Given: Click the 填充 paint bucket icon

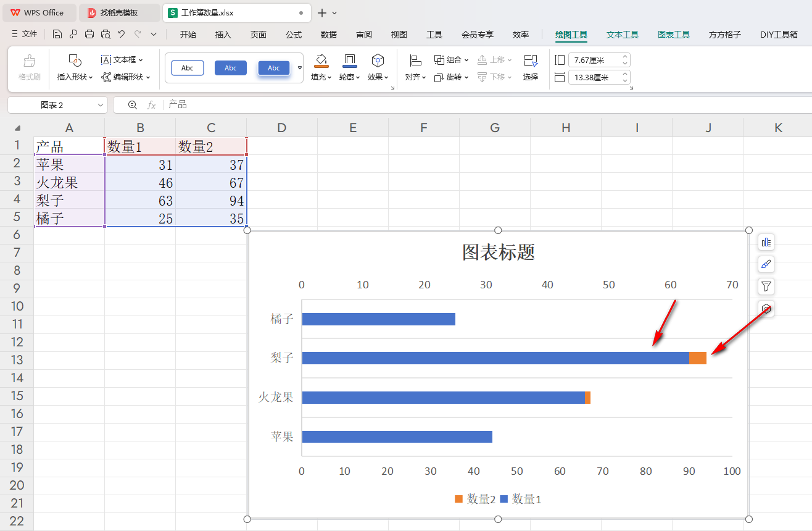Looking at the screenshot, I should [321, 61].
